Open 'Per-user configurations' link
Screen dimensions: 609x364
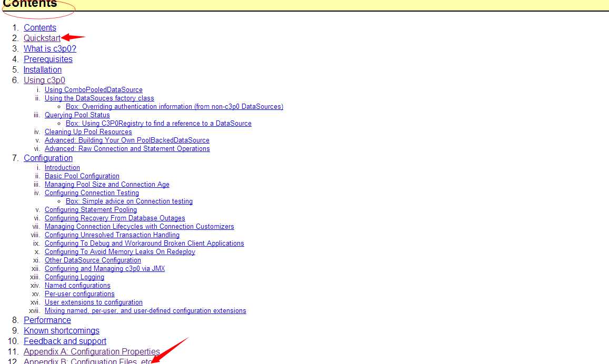(79, 294)
